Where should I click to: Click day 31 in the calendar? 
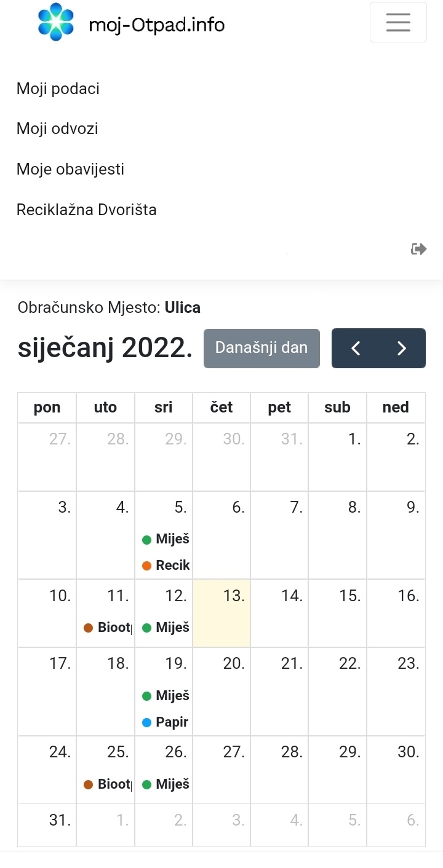59,820
